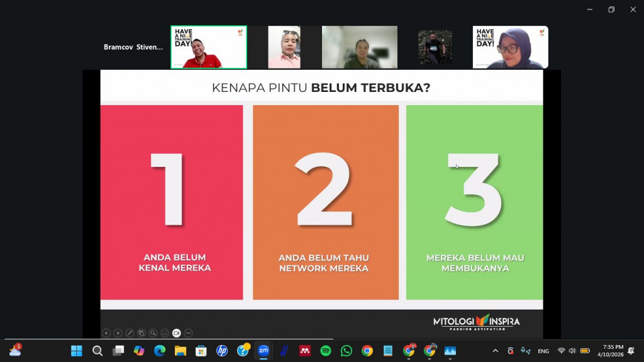Screen dimensions: 644x362
Task: Open the pen and laser pointer tools
Action: [x=130, y=333]
